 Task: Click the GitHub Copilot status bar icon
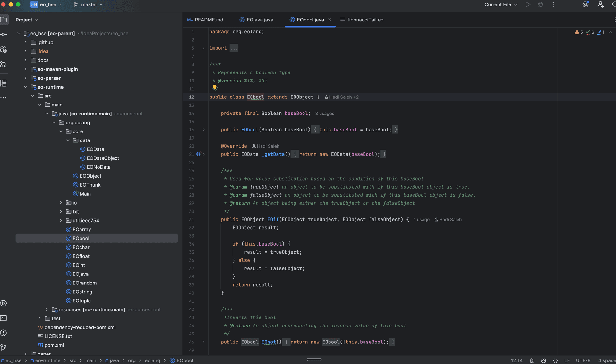click(543, 360)
